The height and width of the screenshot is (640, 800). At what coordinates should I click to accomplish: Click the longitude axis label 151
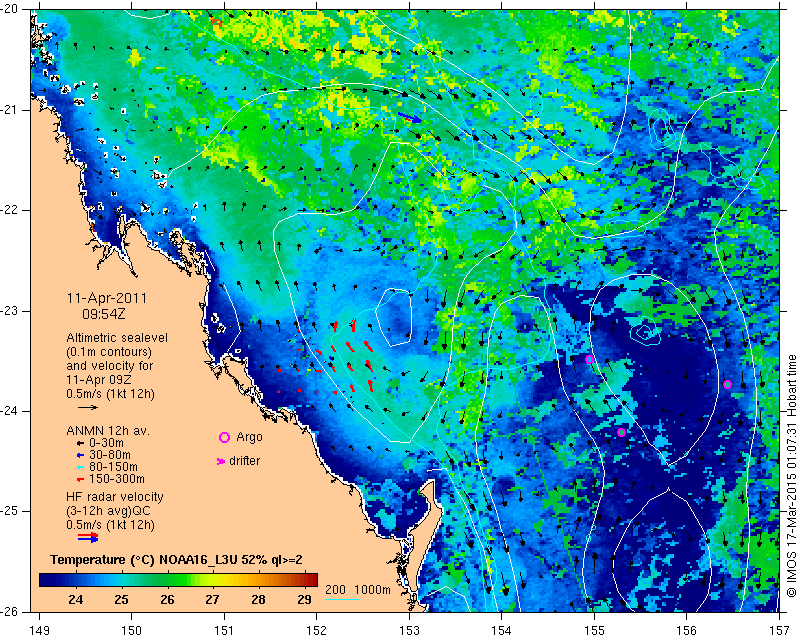(224, 630)
